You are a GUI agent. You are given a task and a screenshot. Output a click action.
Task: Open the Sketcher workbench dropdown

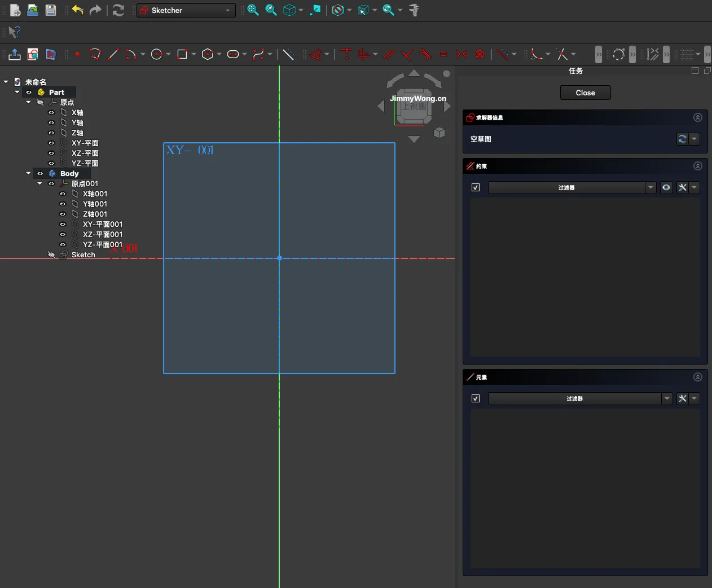[186, 10]
